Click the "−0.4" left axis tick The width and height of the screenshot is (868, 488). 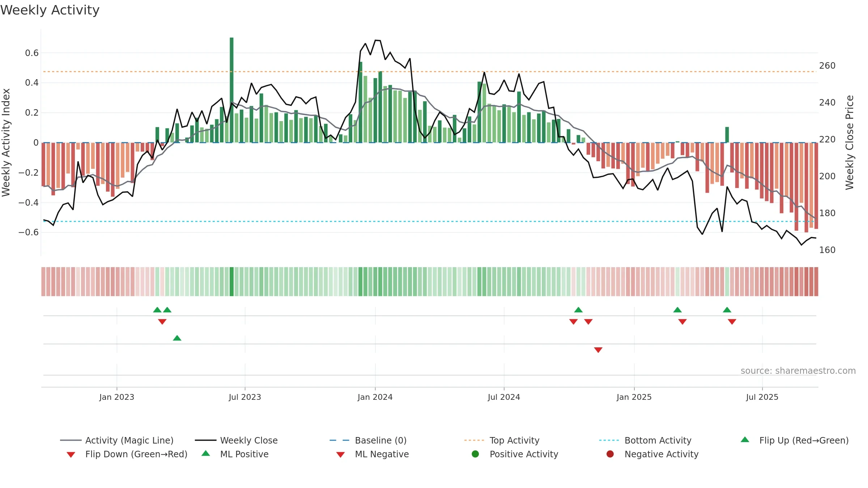(29, 202)
